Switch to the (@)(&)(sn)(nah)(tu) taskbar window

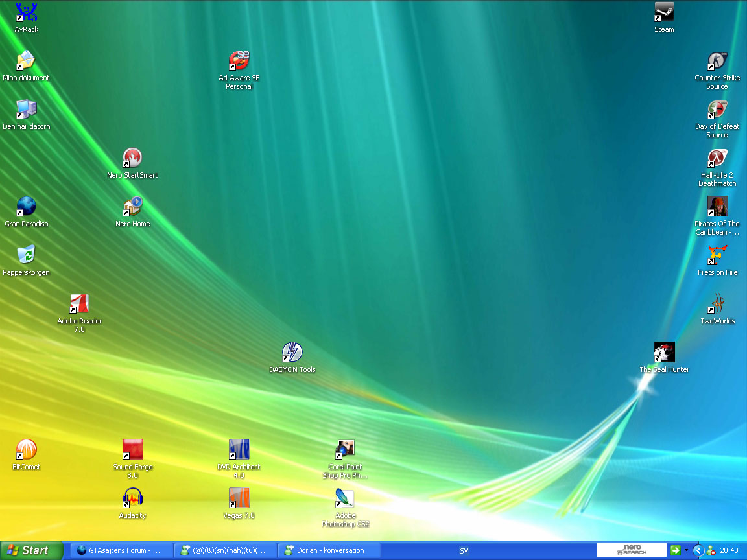click(x=225, y=550)
